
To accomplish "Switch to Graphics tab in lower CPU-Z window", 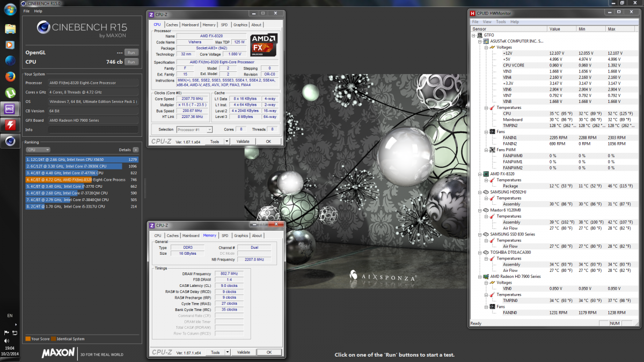I will click(x=241, y=235).
